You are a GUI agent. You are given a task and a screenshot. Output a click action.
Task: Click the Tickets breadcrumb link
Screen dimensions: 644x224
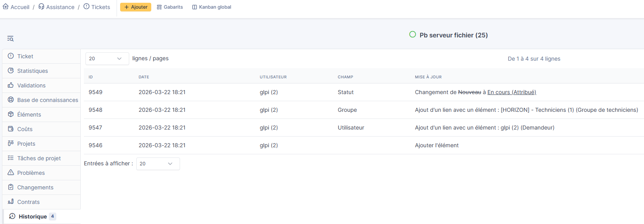coord(100,7)
